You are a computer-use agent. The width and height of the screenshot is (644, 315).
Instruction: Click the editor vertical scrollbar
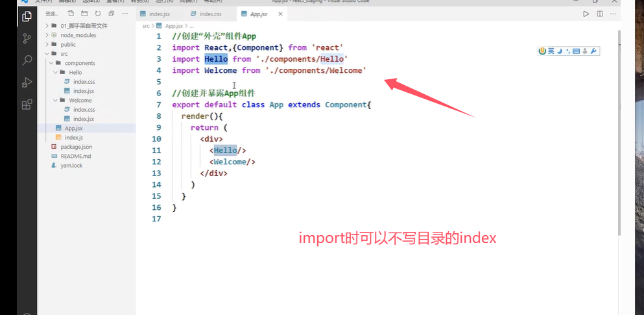[x=619, y=134]
